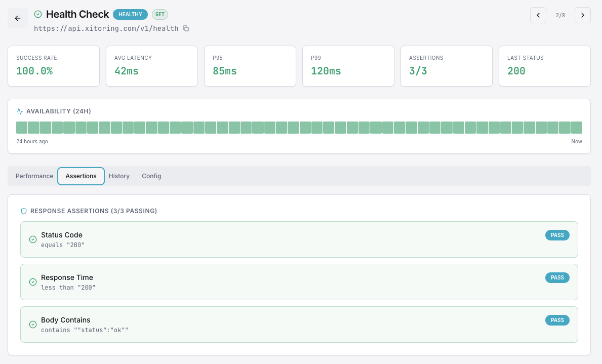Click the Success Rate metric card
Image resolution: width=602 pixels, height=364 pixels.
pyautogui.click(x=54, y=66)
